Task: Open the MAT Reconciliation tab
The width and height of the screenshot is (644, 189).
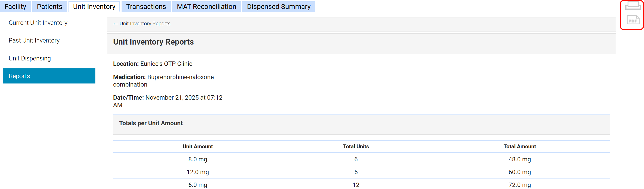Action: [206, 7]
